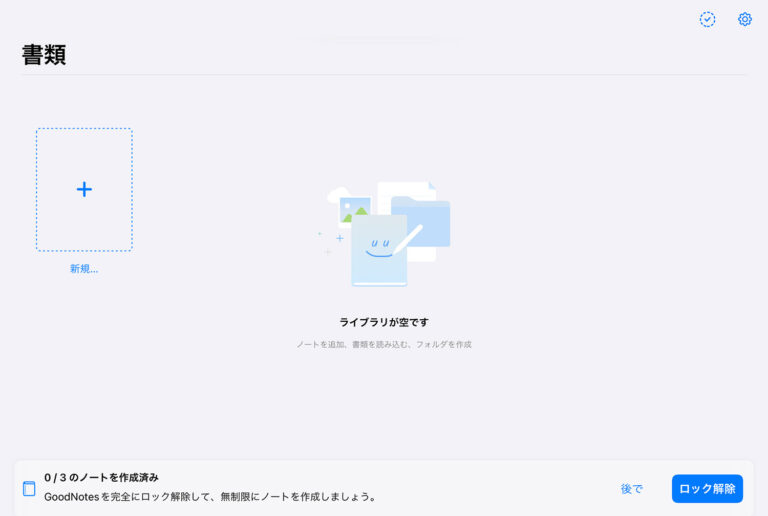This screenshot has height=516, width=768.
Task: Click the 書類 page title
Action: 44,55
